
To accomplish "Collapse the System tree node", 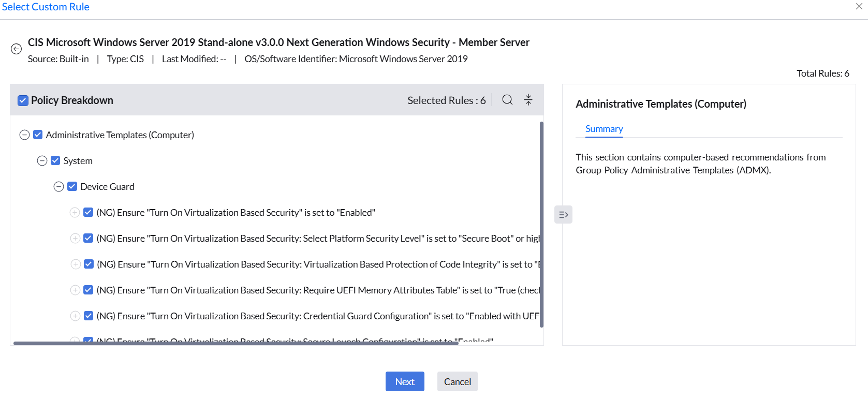I will [x=42, y=160].
